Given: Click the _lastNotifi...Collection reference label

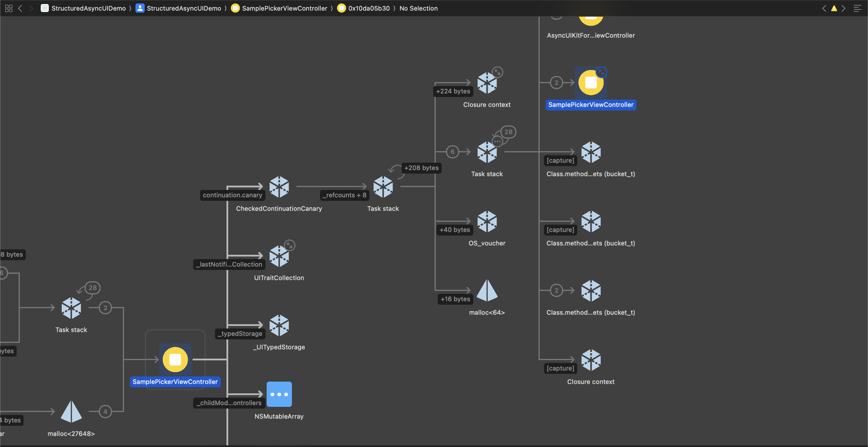Looking at the screenshot, I should pos(229,265).
